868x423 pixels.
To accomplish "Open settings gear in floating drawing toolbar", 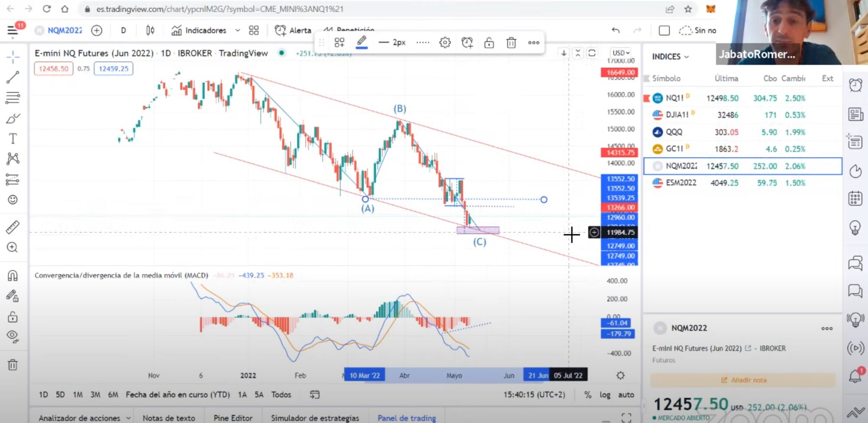I will pyautogui.click(x=445, y=43).
